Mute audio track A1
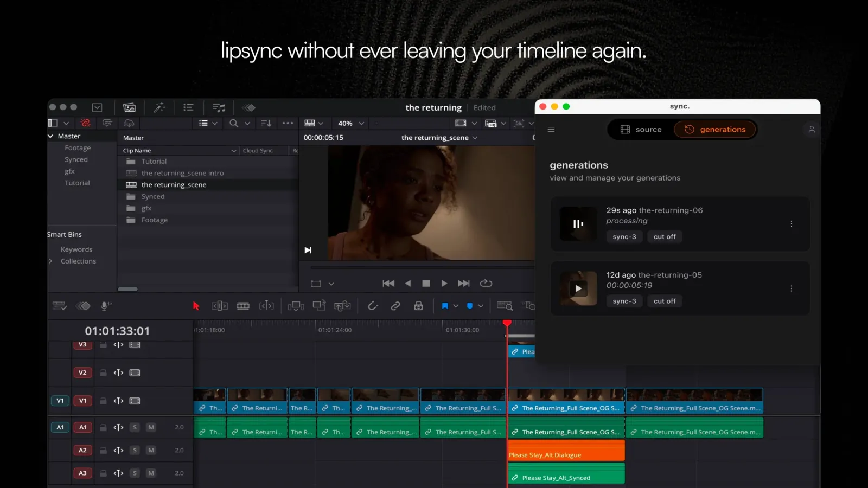Viewport: 868px width, 488px height. (x=151, y=427)
